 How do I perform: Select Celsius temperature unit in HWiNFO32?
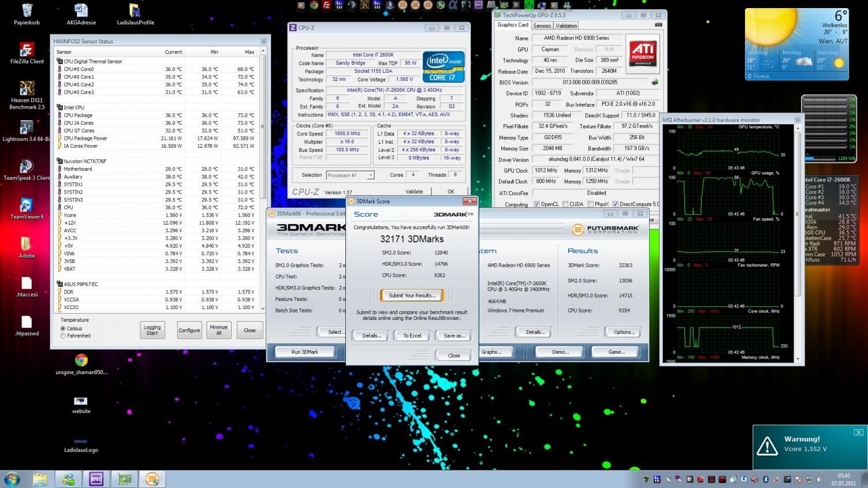tap(63, 328)
